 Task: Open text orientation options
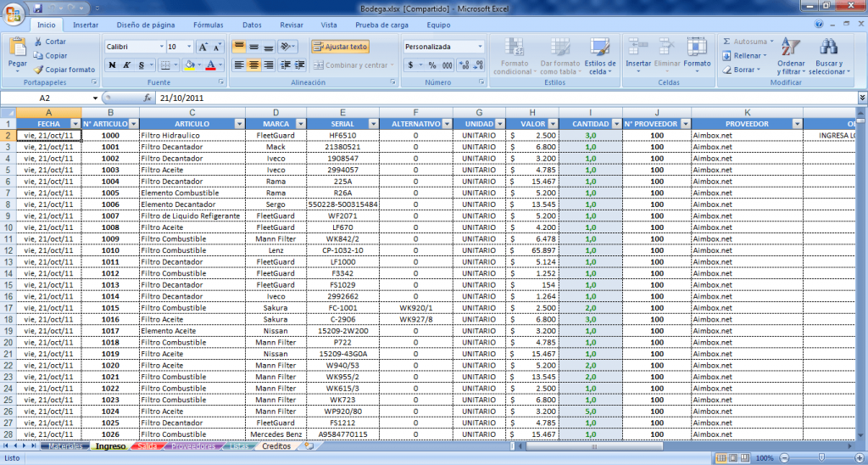[287, 48]
